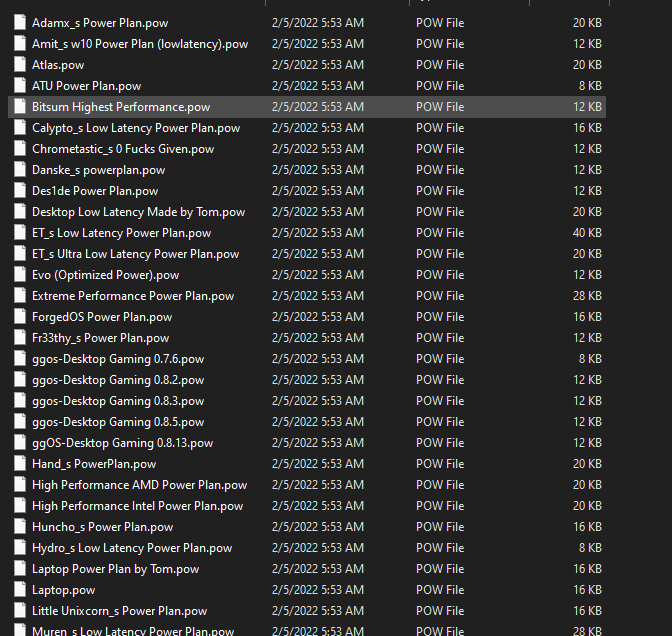Click the file icon for Evo (Optimized Power).pow
The width and height of the screenshot is (672, 636).
click(20, 274)
